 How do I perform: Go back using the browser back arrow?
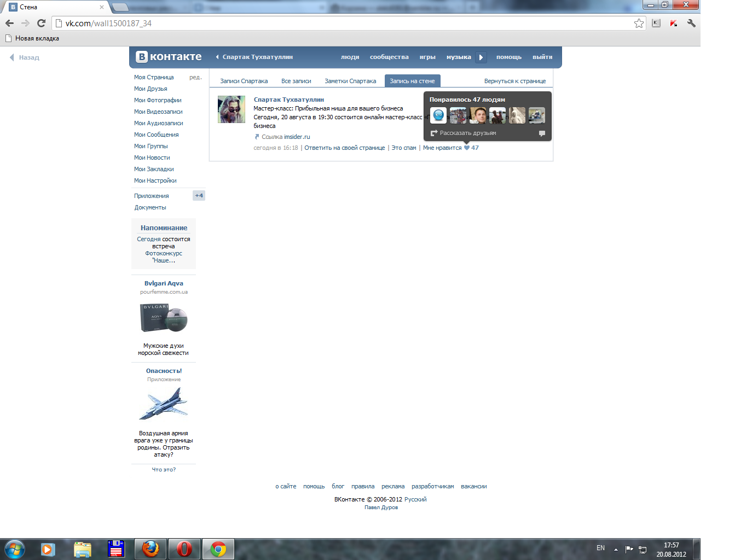click(x=9, y=23)
